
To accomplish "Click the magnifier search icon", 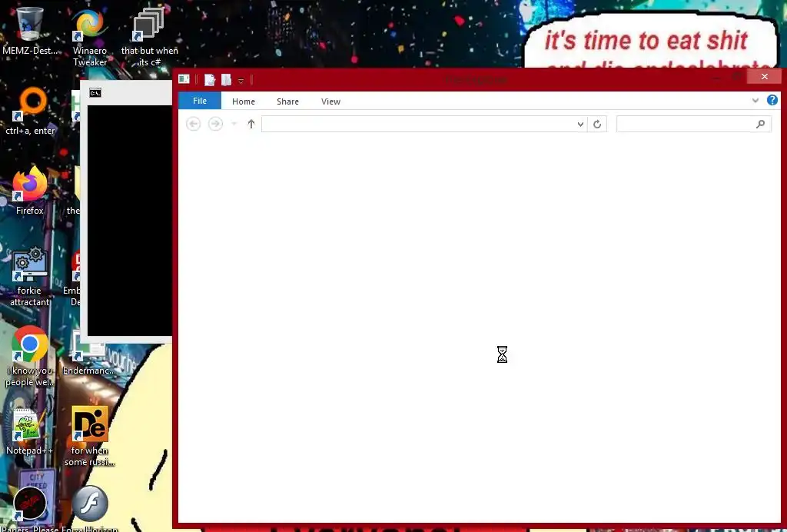I will pos(760,124).
